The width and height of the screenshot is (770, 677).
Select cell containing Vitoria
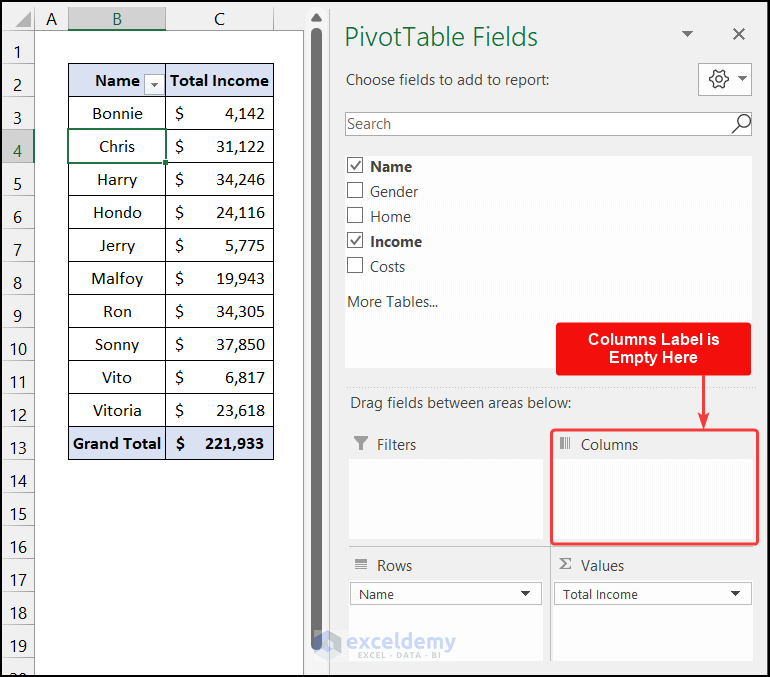point(117,410)
